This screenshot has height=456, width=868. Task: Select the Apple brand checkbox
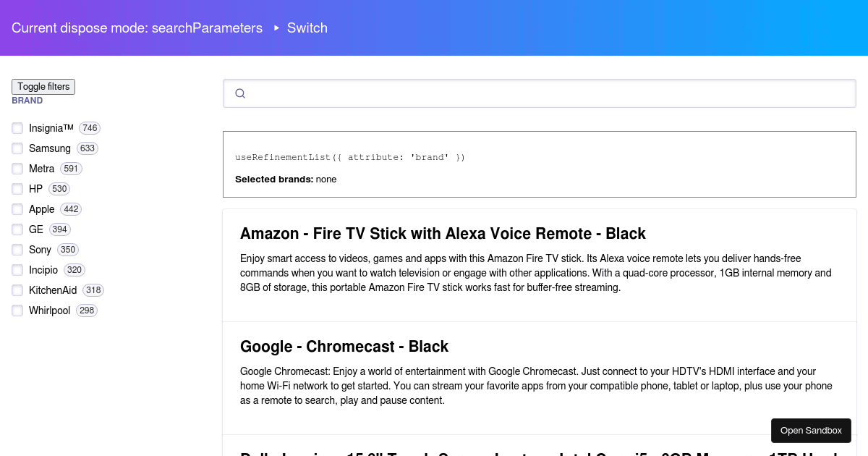17,209
